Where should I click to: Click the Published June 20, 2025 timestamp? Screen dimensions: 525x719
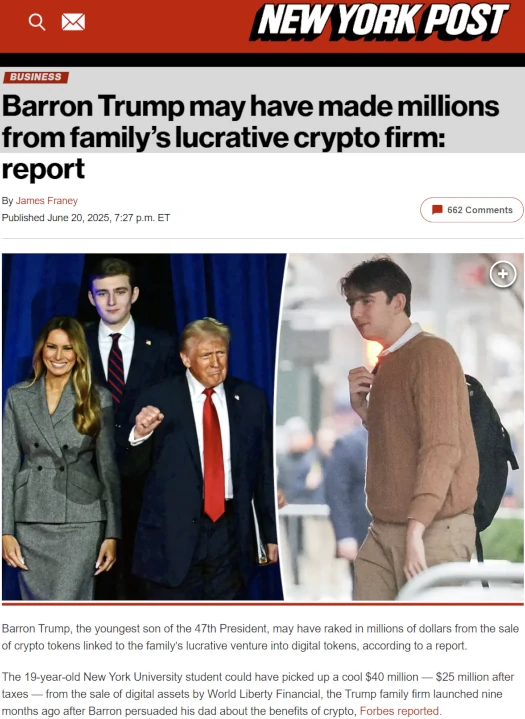(86, 218)
